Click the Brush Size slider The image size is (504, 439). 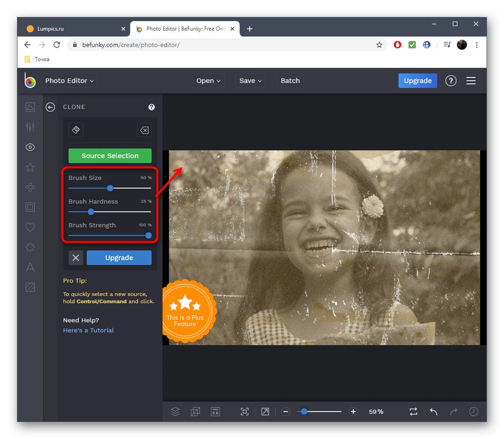[x=110, y=188]
